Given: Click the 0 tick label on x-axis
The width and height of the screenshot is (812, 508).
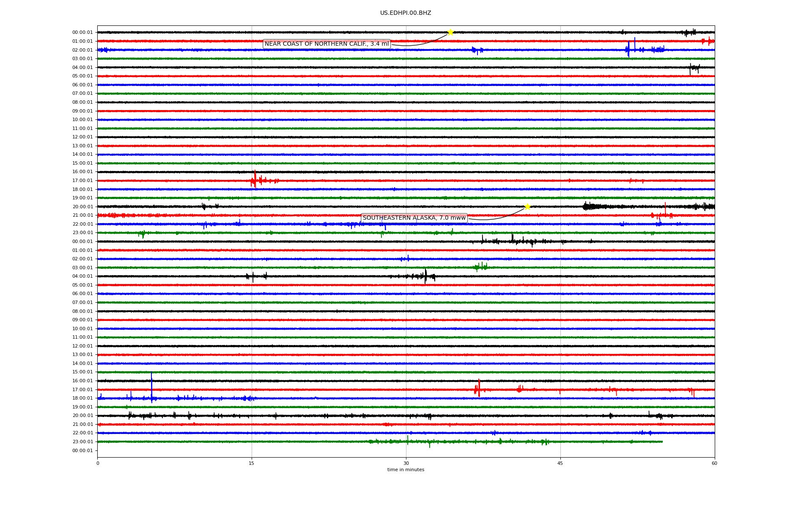Looking at the screenshot, I should (x=98, y=463).
